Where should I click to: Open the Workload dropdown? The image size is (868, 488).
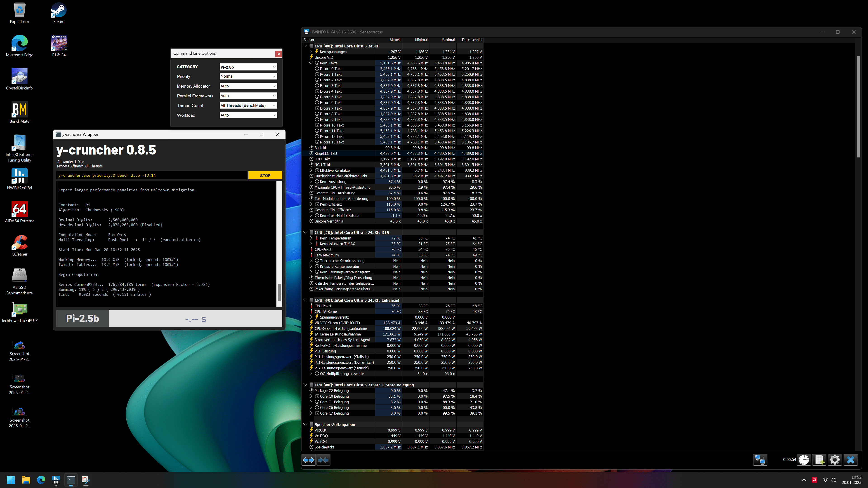click(x=248, y=115)
